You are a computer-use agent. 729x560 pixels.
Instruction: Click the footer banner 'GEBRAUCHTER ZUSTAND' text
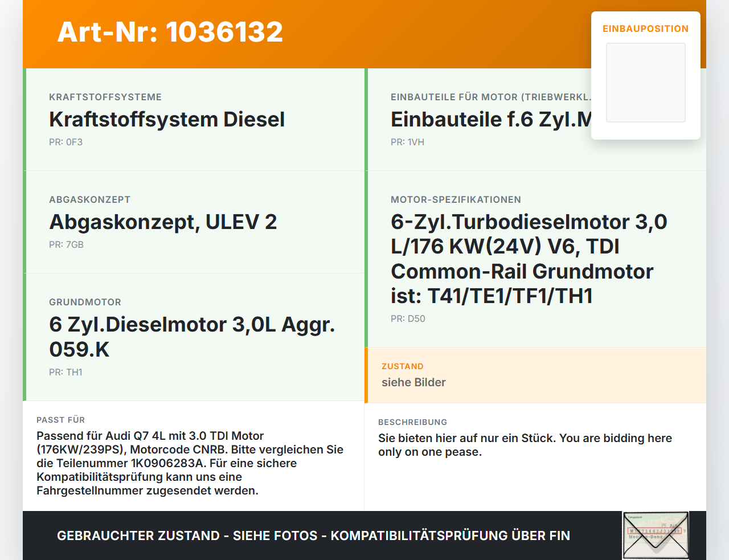[313, 536]
